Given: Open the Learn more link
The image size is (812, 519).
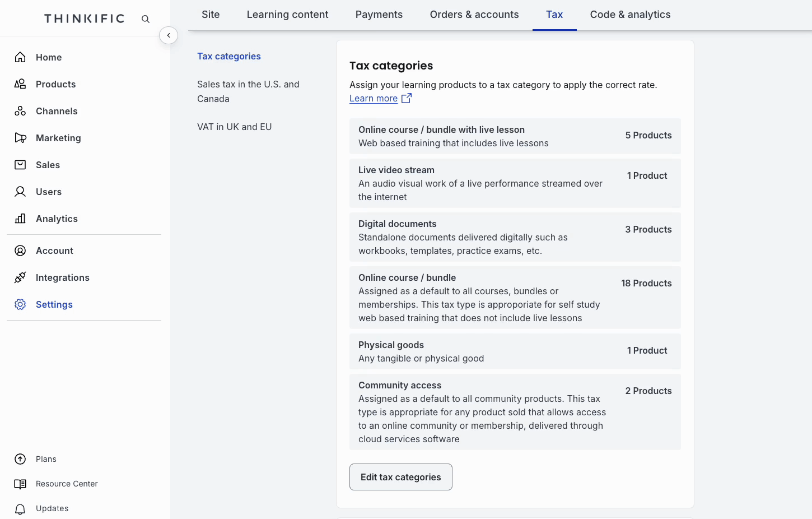Looking at the screenshot, I should 374,98.
